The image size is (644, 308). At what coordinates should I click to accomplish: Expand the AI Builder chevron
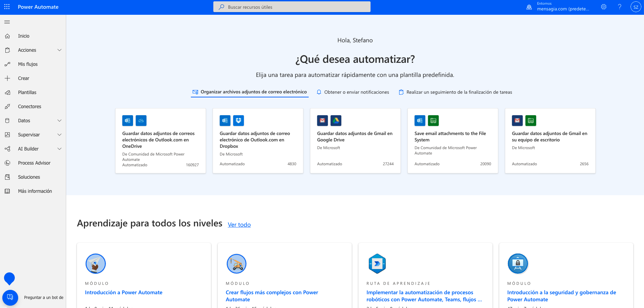pyautogui.click(x=59, y=149)
